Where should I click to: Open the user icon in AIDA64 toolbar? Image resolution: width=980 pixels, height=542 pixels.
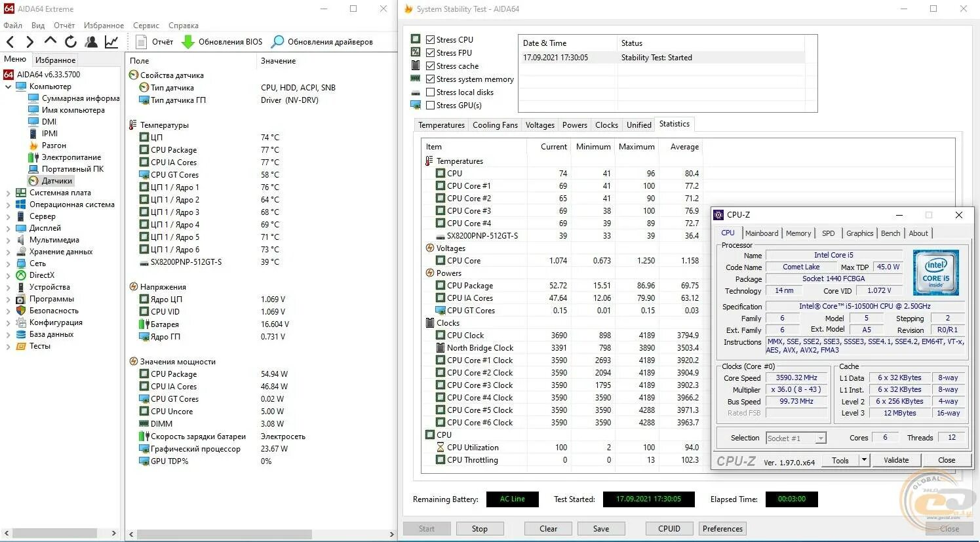tap(91, 42)
